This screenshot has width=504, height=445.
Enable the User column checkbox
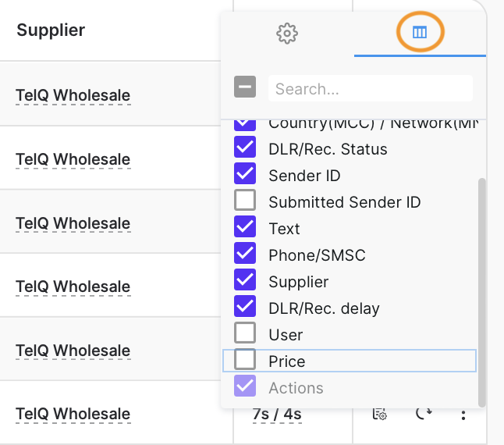pyautogui.click(x=245, y=333)
